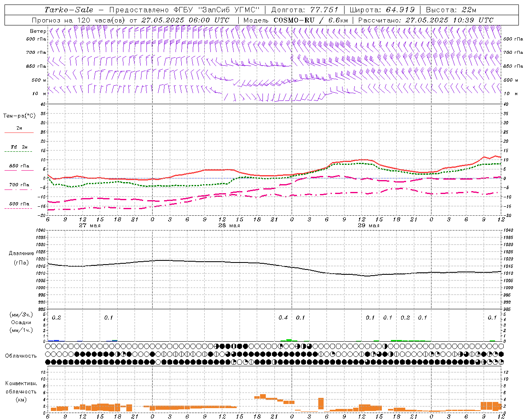Viewport: 525px width, 420px height.
Task: Click the '0.4' precipitation amount value
Action: 283,318
